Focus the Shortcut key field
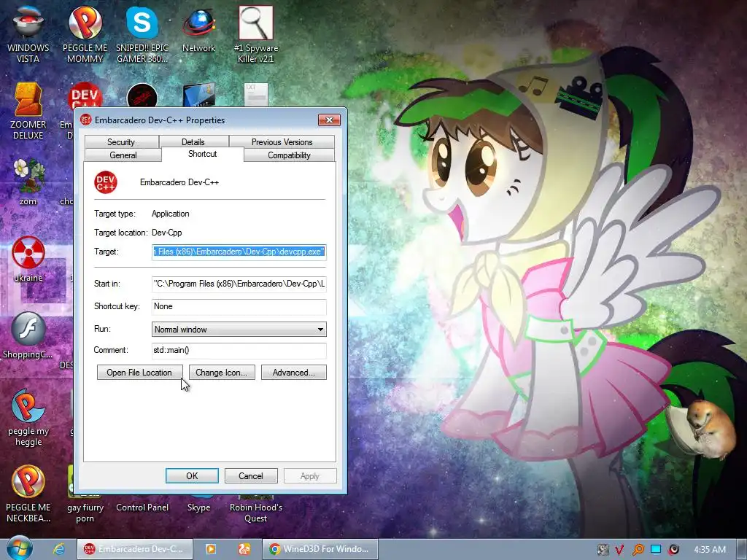Image resolution: width=747 pixels, height=560 pixels. point(239,307)
